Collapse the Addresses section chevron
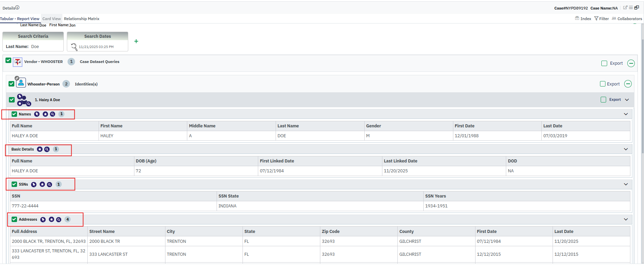644x267 pixels. pos(626,219)
